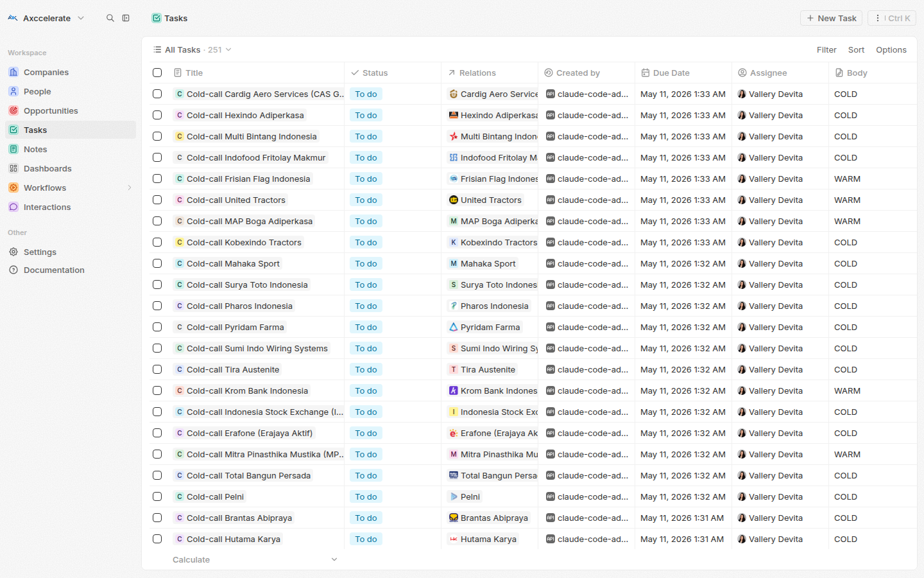Go to People in the sidebar

pos(71,91)
